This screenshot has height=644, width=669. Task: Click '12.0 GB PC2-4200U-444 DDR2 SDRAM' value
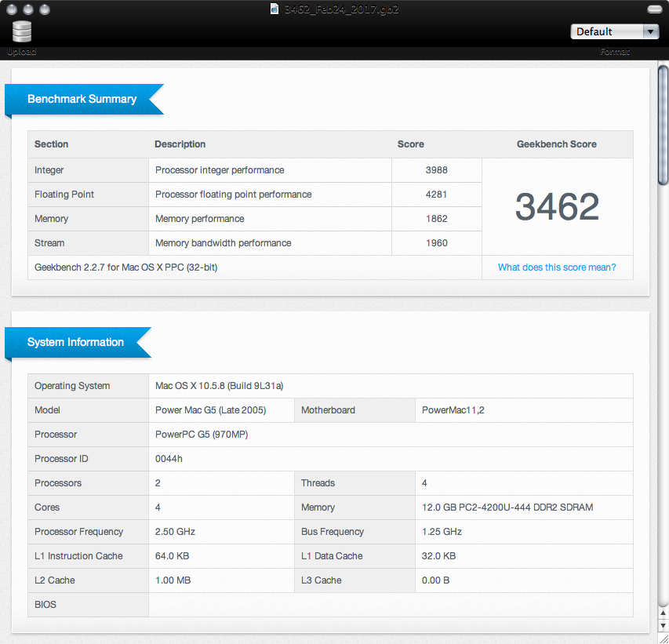coord(507,508)
